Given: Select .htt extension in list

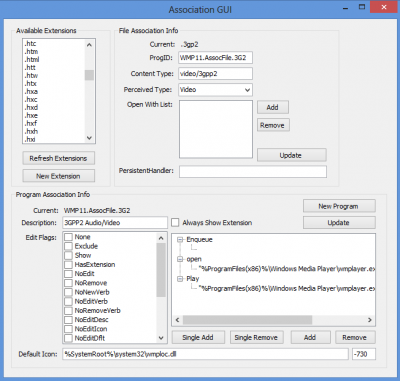Looking at the screenshot, I should click(30, 68).
